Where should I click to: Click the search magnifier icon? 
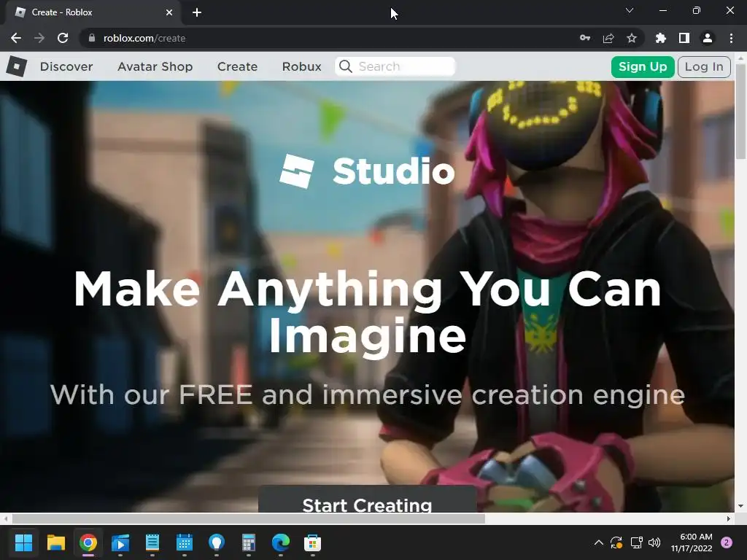346,66
